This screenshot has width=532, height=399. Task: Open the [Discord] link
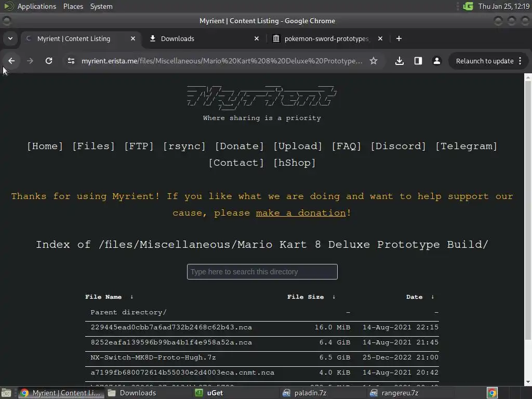(x=398, y=146)
